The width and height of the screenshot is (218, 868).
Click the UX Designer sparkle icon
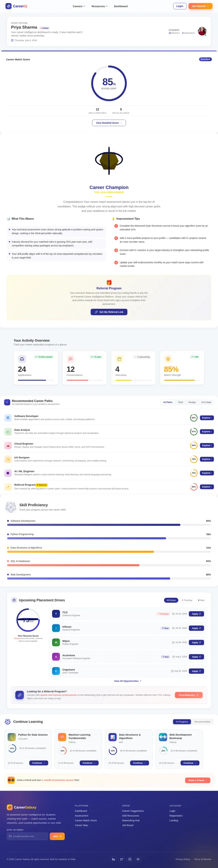pyautogui.click(x=8, y=459)
